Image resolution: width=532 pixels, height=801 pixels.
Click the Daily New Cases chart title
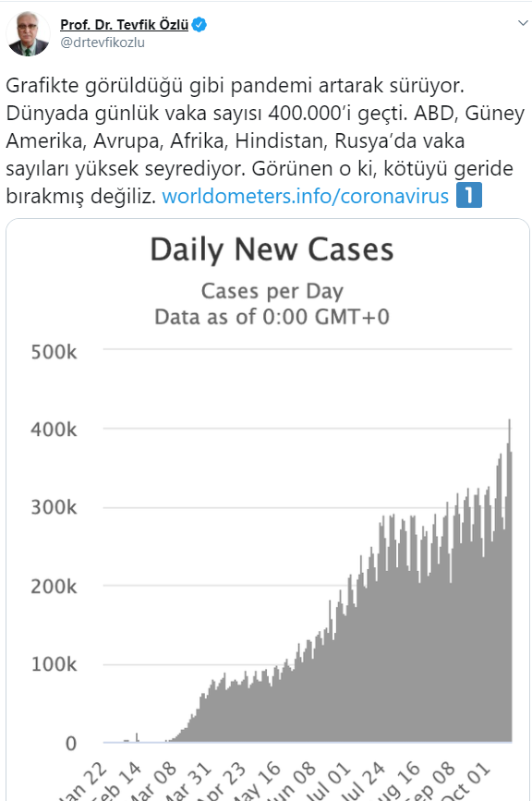[x=272, y=250]
